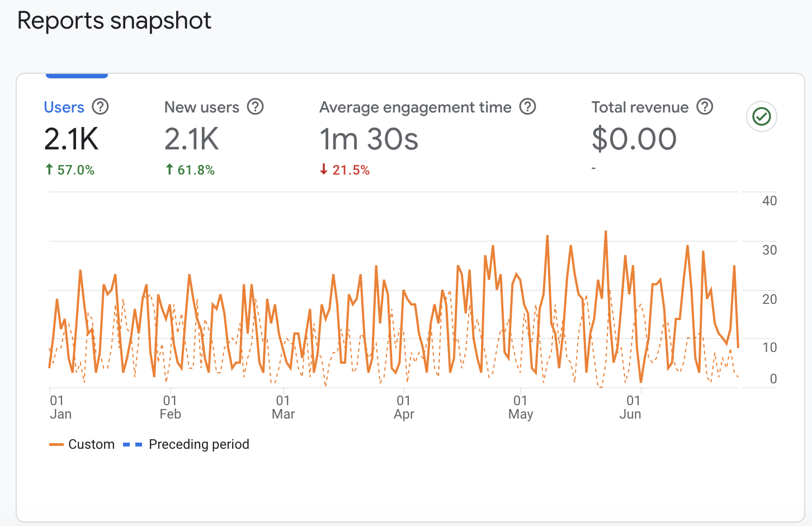Click the Custom legend entry

(x=82, y=444)
